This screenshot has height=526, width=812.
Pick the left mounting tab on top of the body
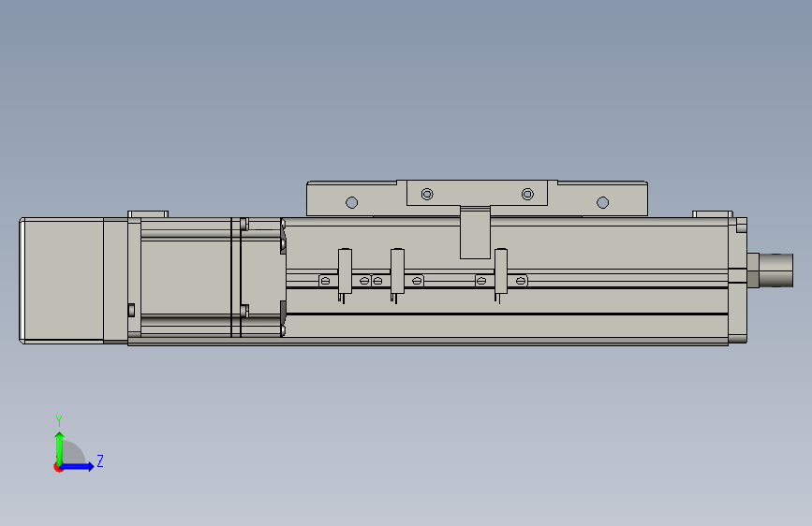tap(148, 213)
